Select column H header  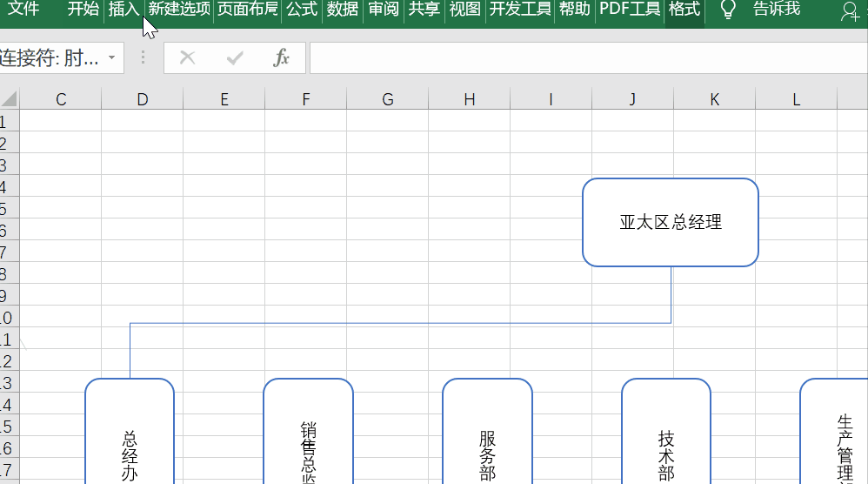click(470, 100)
